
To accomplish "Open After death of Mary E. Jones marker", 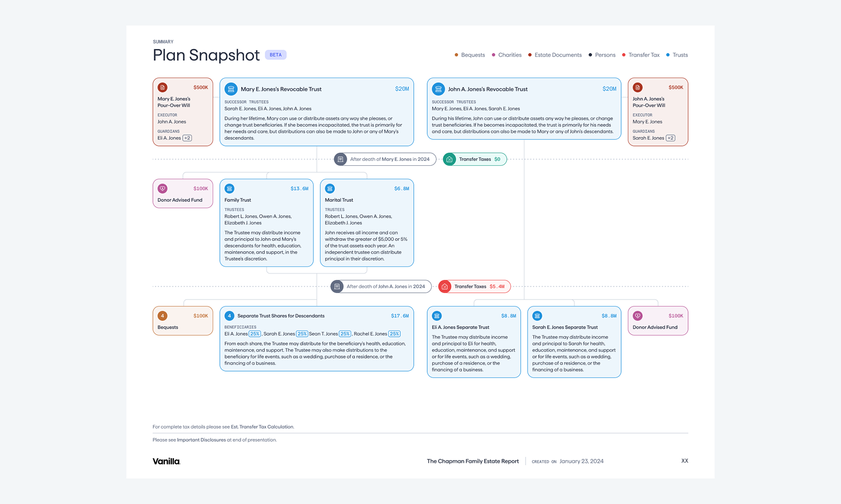I will tap(385, 159).
